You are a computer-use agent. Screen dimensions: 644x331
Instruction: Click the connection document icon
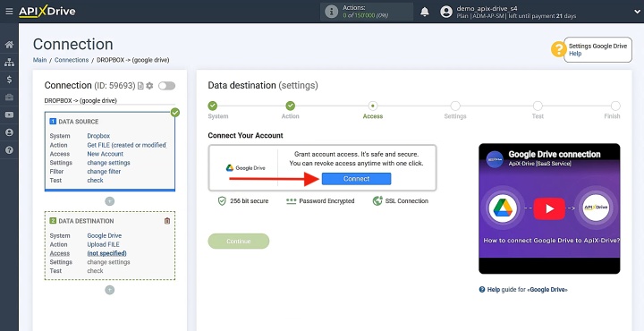[x=140, y=85]
